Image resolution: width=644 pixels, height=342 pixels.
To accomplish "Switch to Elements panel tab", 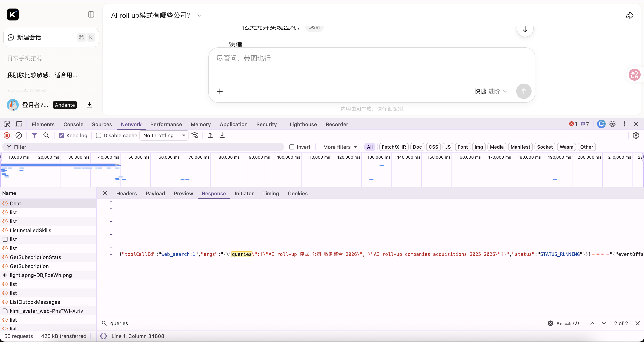I will coord(43,125).
